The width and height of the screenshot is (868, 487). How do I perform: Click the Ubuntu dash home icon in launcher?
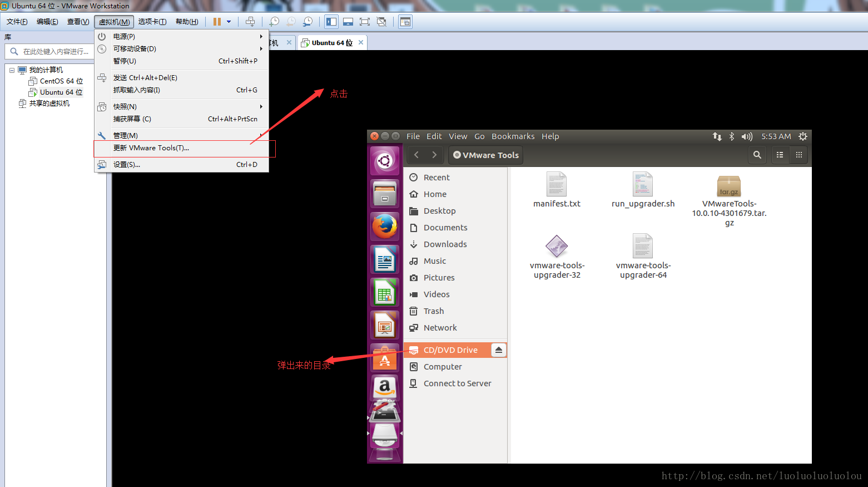[x=385, y=161]
